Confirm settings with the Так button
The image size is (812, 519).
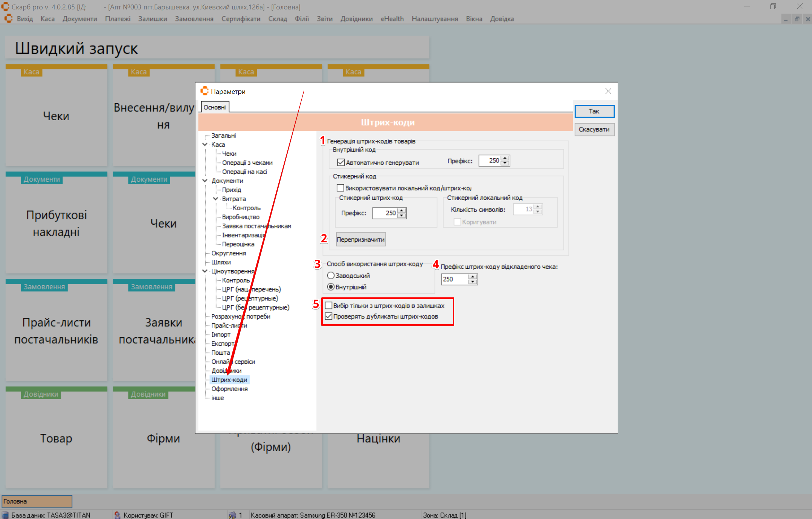[594, 111]
